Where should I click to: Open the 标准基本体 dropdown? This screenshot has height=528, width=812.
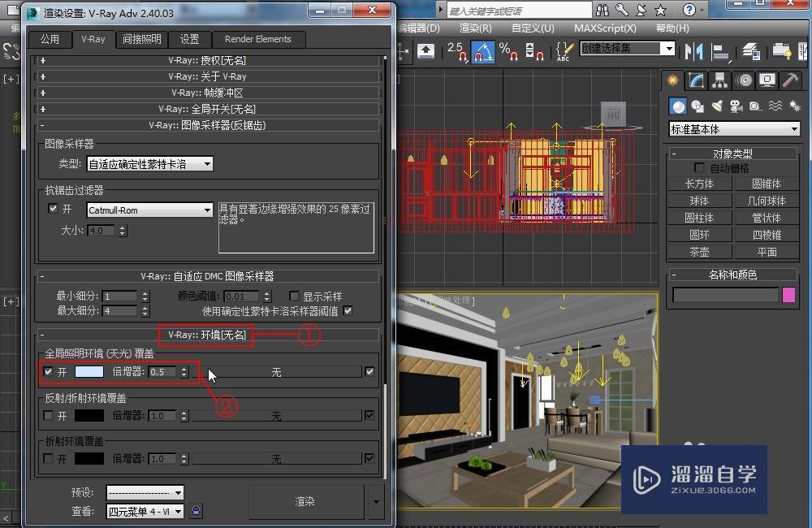pos(733,128)
